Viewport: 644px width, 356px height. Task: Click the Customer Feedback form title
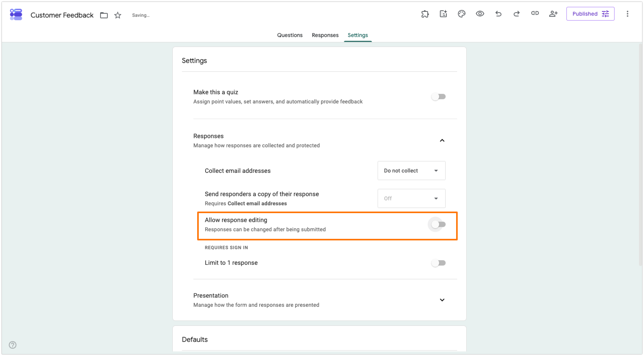[62, 15]
